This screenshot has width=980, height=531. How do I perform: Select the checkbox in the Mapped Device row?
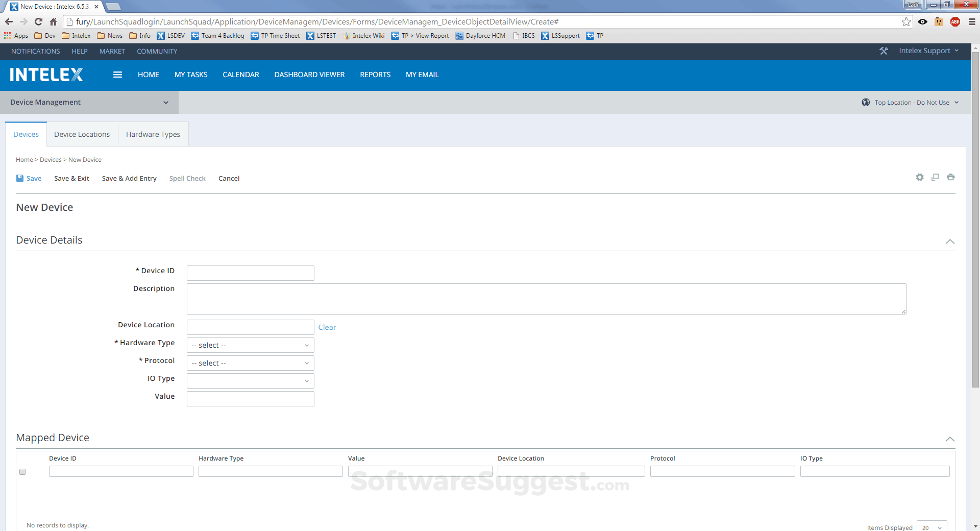point(22,472)
